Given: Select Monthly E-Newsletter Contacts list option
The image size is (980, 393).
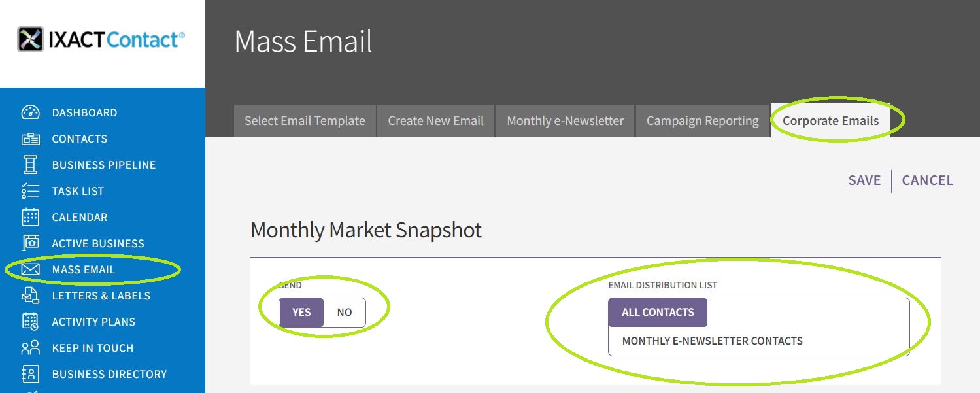Looking at the screenshot, I should click(x=713, y=341).
